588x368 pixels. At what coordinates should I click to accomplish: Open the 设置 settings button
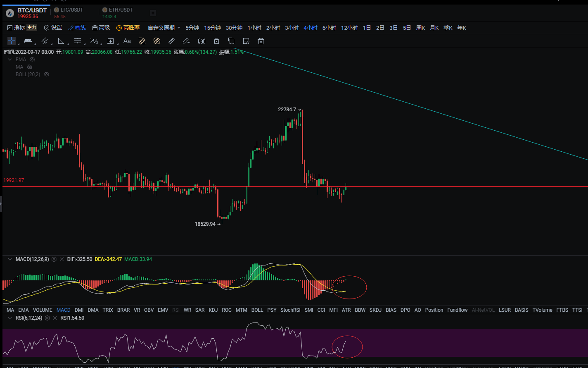(x=53, y=28)
